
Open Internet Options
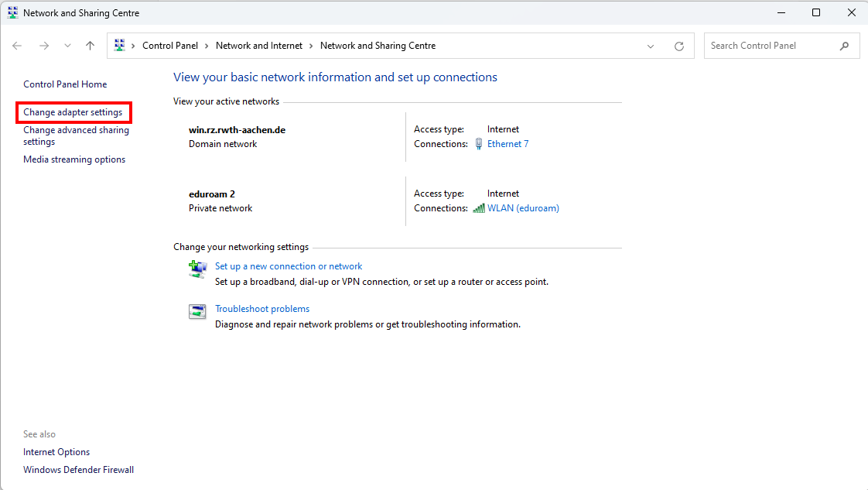(56, 452)
